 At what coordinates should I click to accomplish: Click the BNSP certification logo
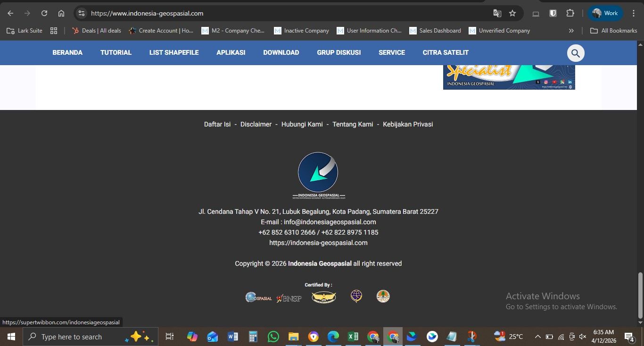point(289,297)
